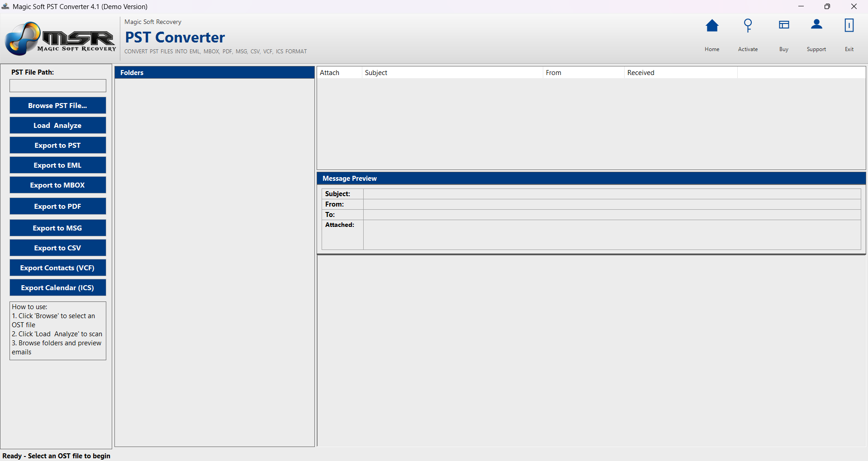Click the MSR Magic Soft Recovery logo
The height and width of the screenshot is (461, 868).
(60, 38)
